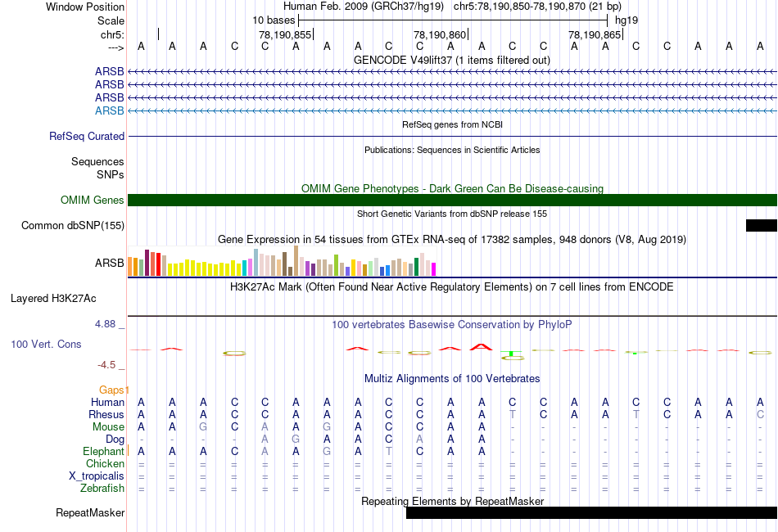Click the Dog alignment row label
The height and width of the screenshot is (532, 778).
(x=115, y=440)
